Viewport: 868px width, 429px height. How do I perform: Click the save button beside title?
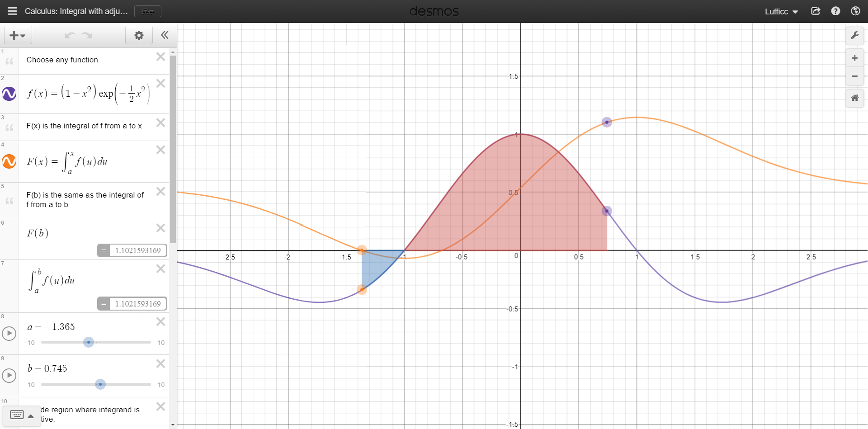(x=148, y=11)
